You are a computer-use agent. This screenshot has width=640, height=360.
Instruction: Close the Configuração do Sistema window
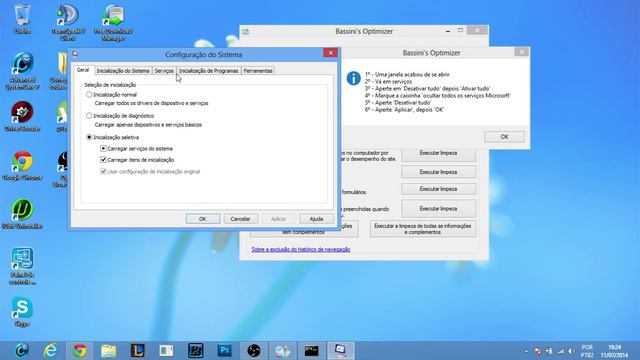pos(330,53)
